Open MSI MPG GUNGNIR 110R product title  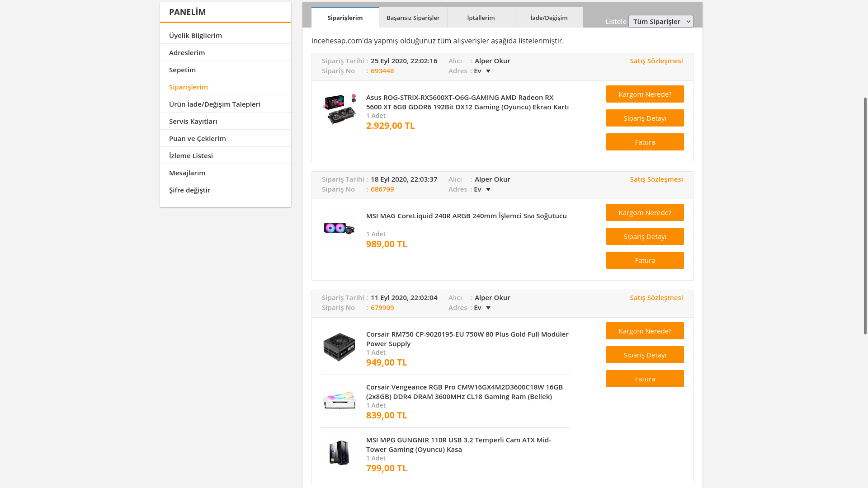458,445
